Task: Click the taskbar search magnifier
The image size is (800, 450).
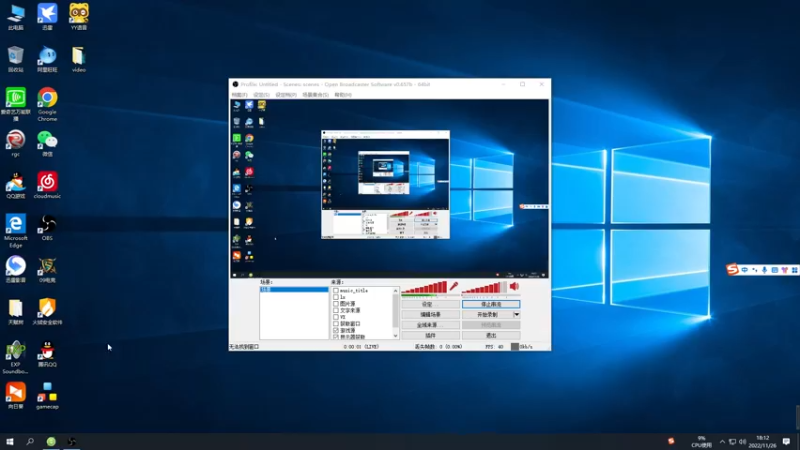Action: [x=30, y=441]
